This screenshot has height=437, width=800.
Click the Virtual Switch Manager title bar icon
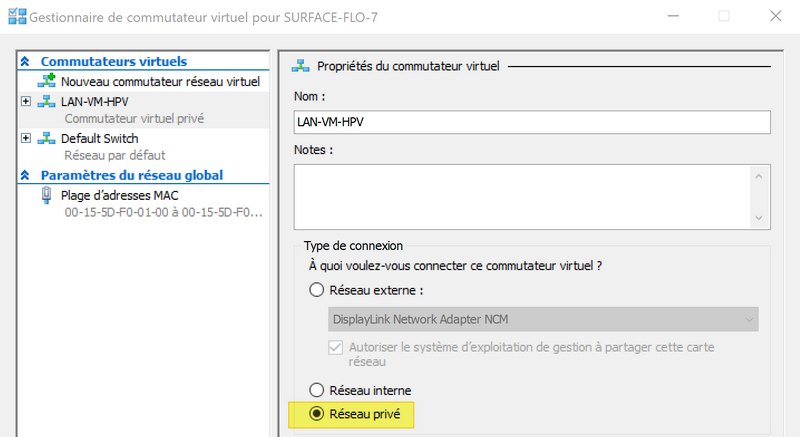click(x=17, y=17)
